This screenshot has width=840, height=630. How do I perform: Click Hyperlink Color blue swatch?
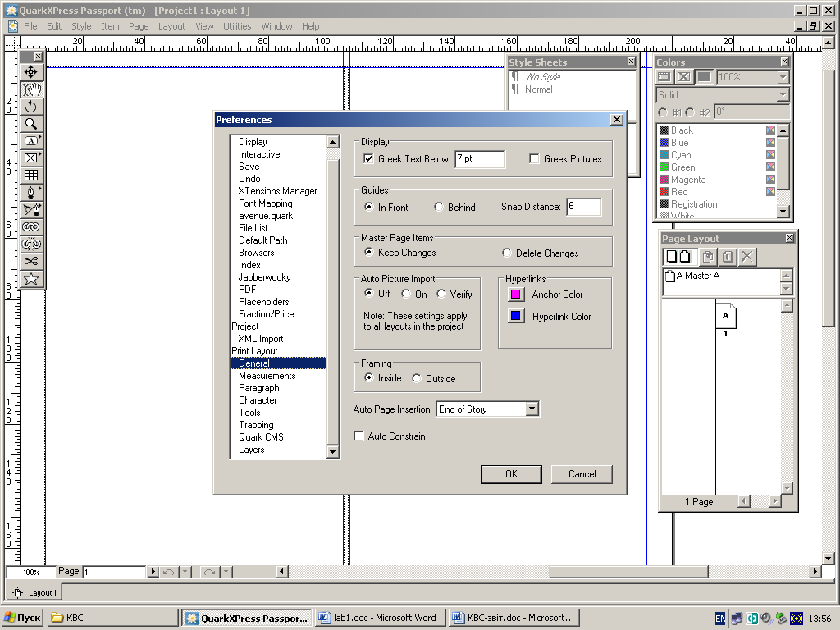(x=515, y=316)
